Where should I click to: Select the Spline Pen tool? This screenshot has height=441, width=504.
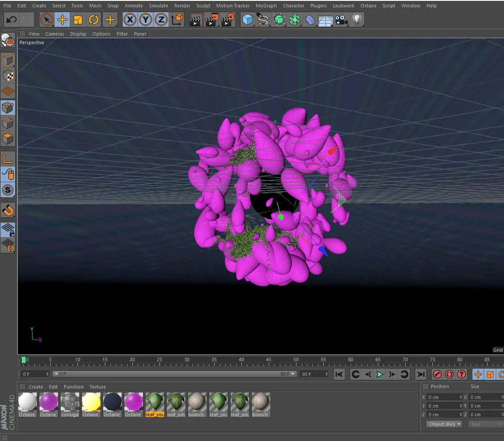tap(263, 20)
